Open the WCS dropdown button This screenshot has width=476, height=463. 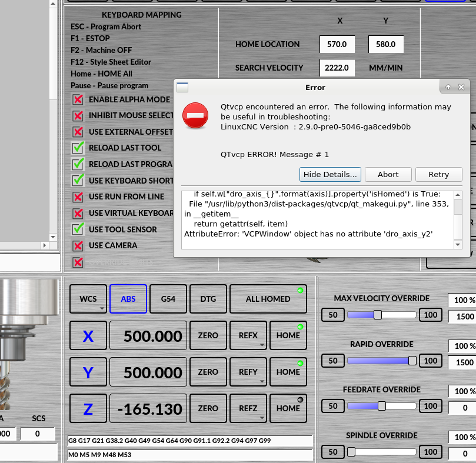(88, 299)
